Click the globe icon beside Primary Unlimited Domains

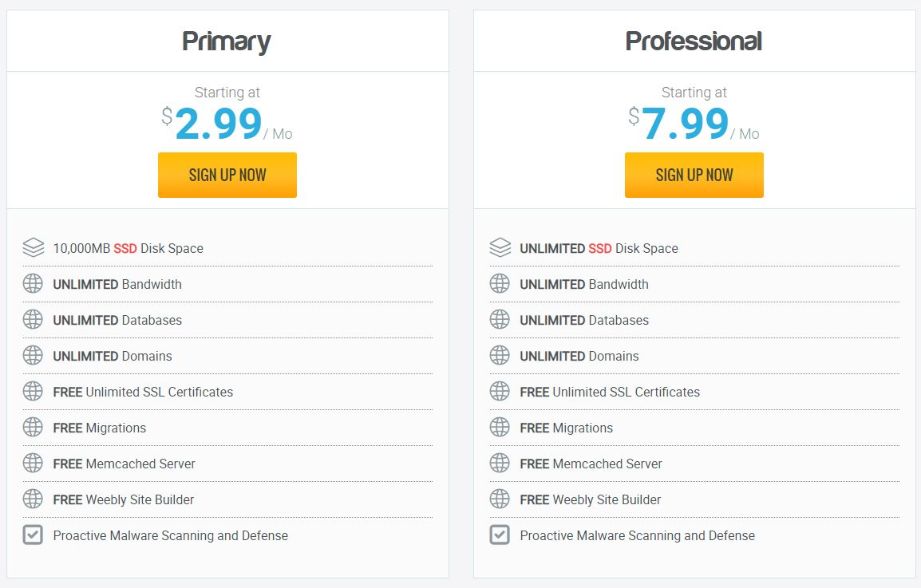tap(33, 356)
